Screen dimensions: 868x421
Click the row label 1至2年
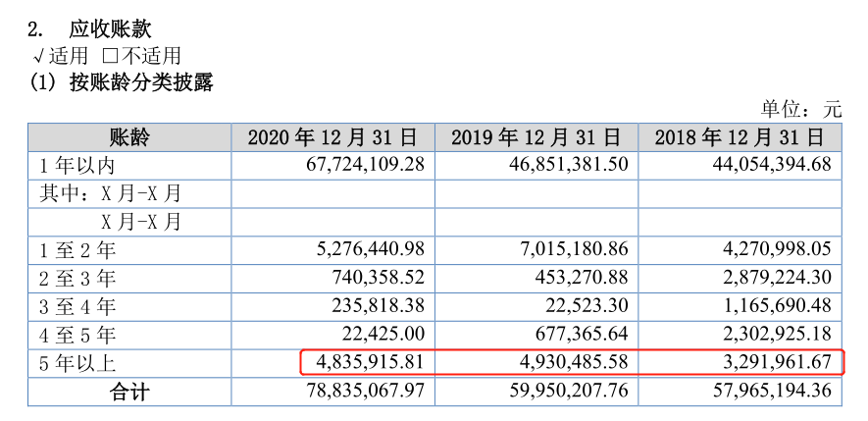[x=77, y=250]
